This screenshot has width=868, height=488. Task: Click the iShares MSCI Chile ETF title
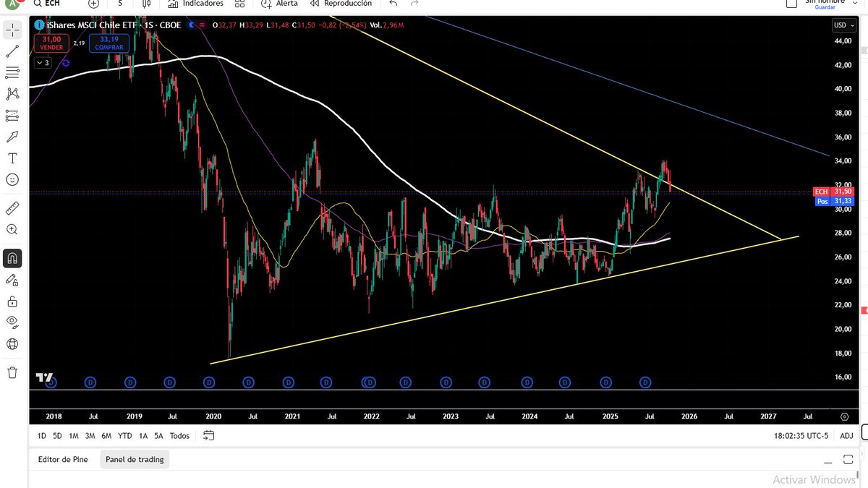[x=93, y=25]
